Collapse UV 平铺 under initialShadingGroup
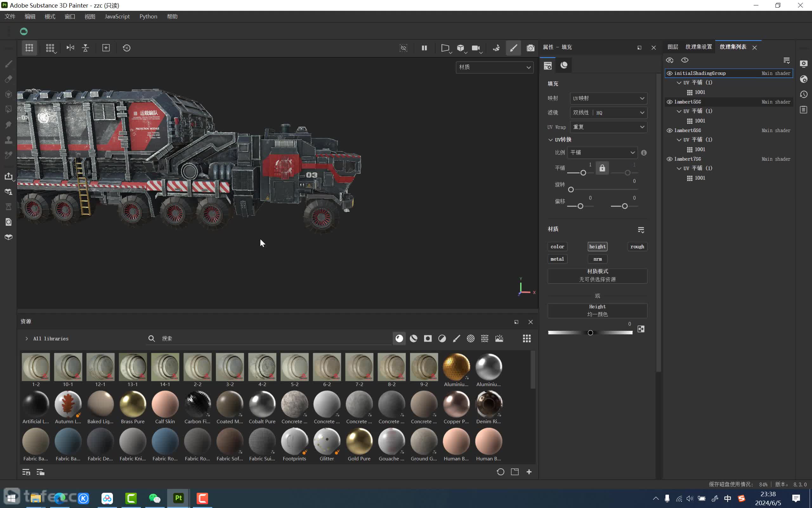Viewport: 812px width, 508px height. coord(679,83)
